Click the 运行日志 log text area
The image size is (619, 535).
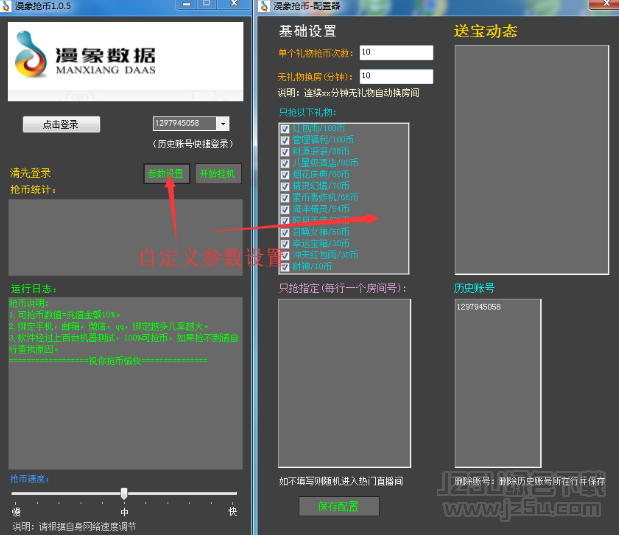126,383
